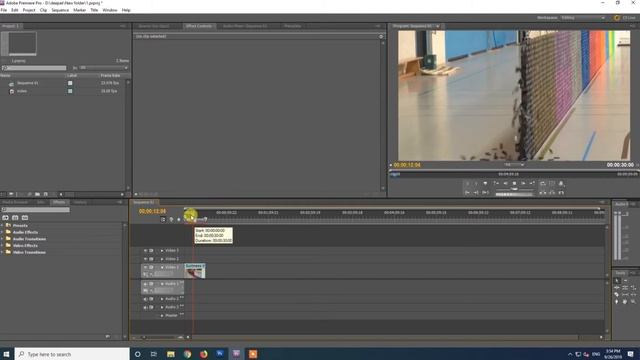Viewport: 640px width, 360px height.
Task: Toggle Snap in the timeline
Action: click(163, 220)
